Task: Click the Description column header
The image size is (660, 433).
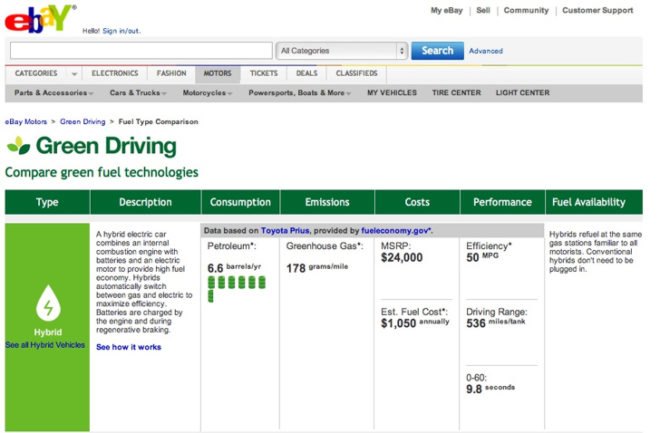Action: point(145,202)
